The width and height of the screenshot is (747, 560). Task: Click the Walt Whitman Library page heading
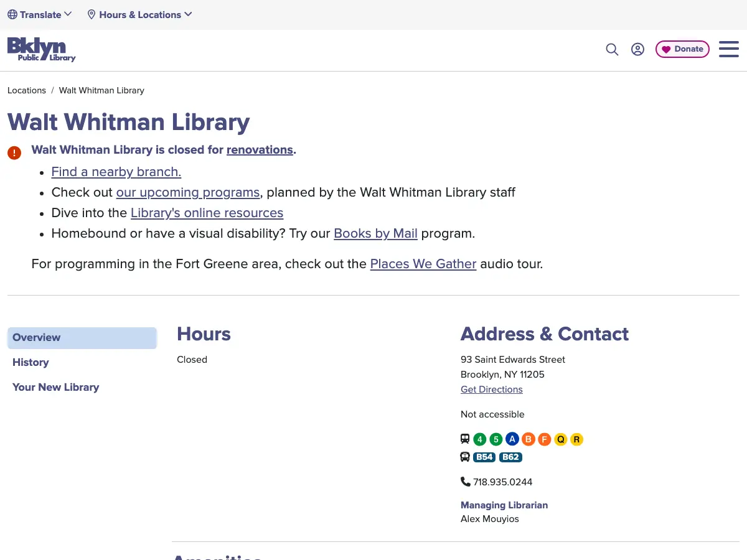click(129, 122)
